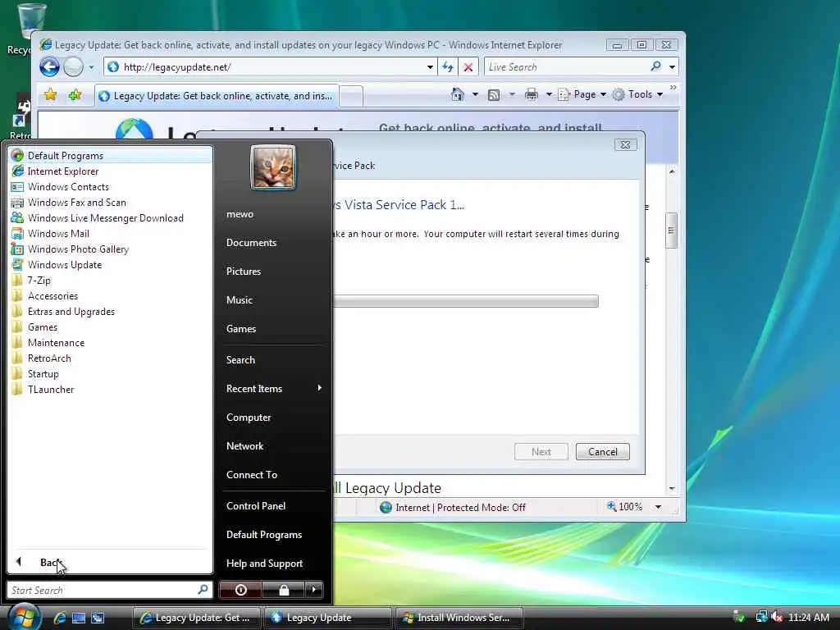Viewport: 840px width, 630px height.
Task: Expand the Recent Items submenu
Action: click(274, 388)
